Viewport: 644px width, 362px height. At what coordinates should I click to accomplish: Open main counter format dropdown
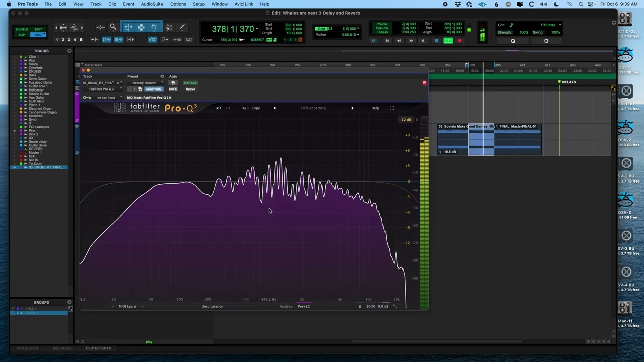[256, 29]
